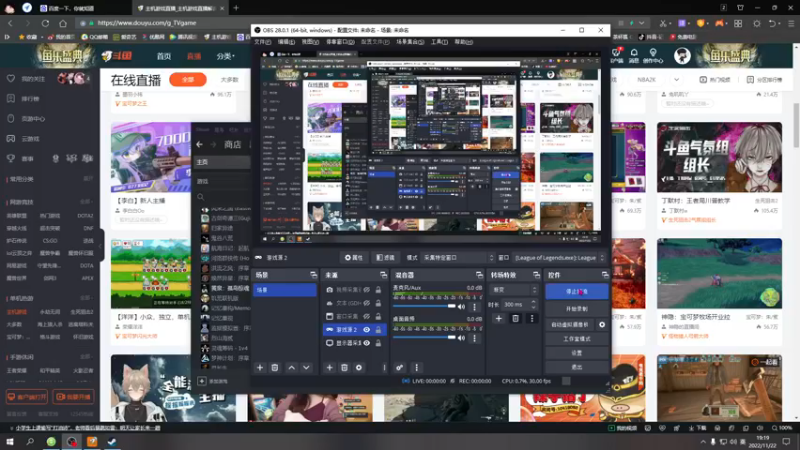Open the 模式 capture mode dropdown
Screen dimensions: 800x450
[x=458, y=258]
